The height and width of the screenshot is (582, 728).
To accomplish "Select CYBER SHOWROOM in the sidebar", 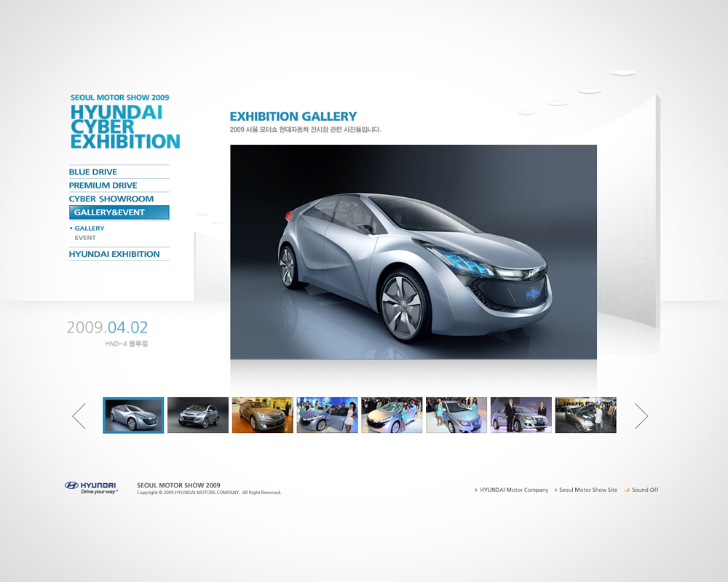I will (x=111, y=199).
